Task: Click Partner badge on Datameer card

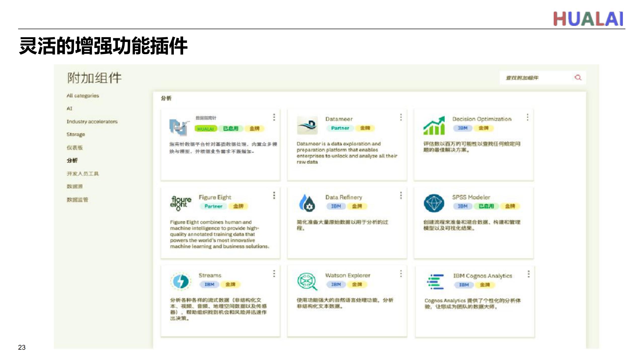Action: click(x=340, y=128)
